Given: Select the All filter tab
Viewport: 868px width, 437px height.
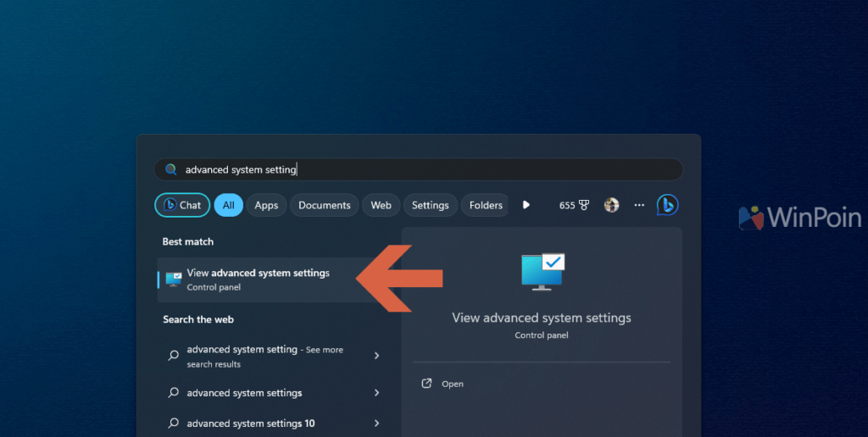Looking at the screenshot, I should [229, 205].
